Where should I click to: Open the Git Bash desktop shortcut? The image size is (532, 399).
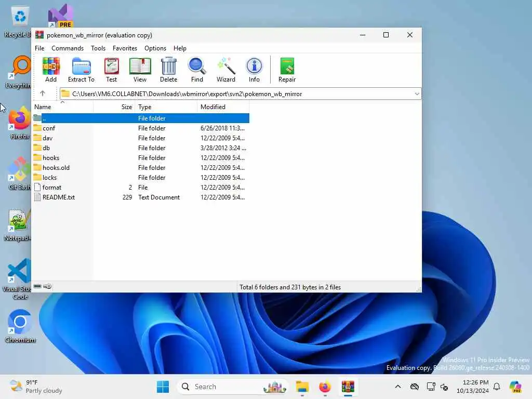point(19,174)
